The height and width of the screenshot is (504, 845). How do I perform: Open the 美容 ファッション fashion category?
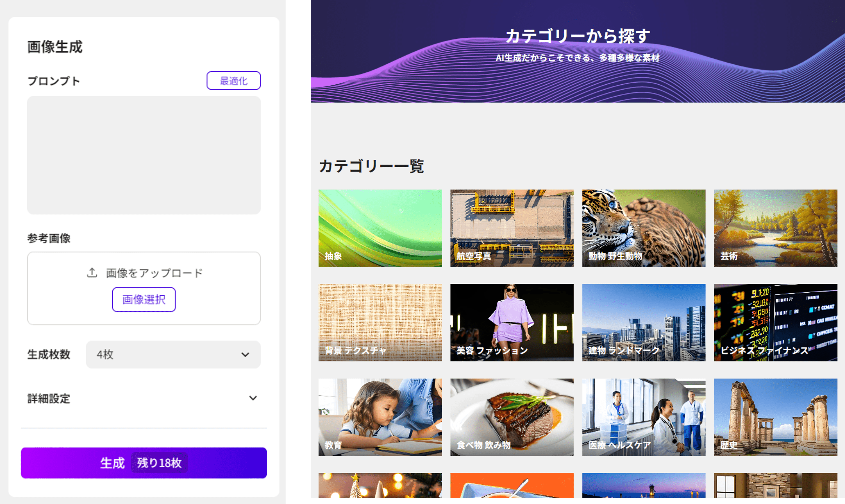coord(512,322)
